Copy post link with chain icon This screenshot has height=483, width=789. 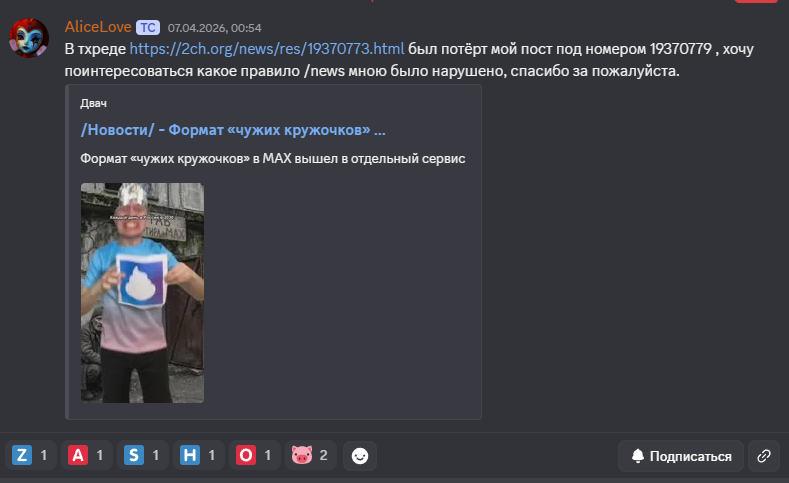[764, 456]
